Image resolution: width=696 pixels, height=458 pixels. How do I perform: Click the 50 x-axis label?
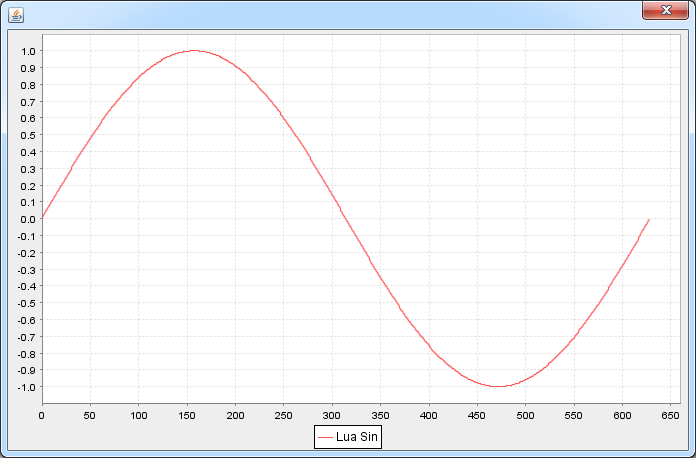click(x=90, y=416)
